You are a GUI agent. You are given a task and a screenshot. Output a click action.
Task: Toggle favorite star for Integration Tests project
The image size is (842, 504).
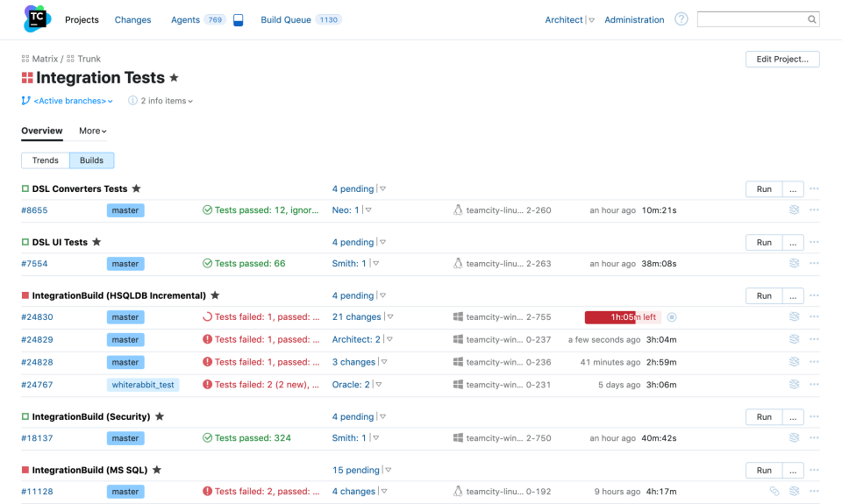174,78
